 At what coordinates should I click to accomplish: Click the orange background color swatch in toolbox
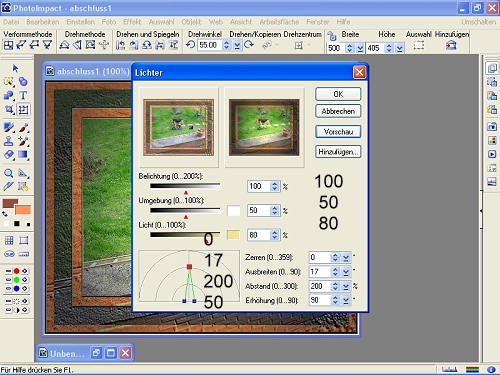pyautogui.click(x=23, y=210)
